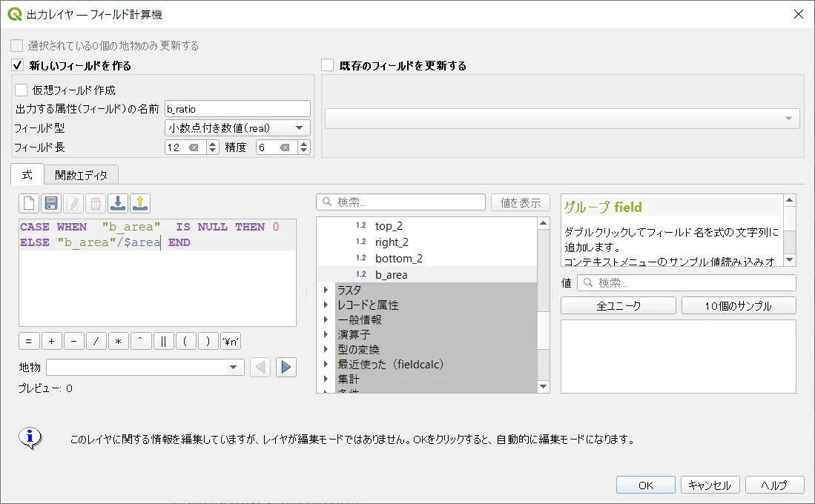
Task: Click the export expressions upload-arrow icon
Action: 140,203
